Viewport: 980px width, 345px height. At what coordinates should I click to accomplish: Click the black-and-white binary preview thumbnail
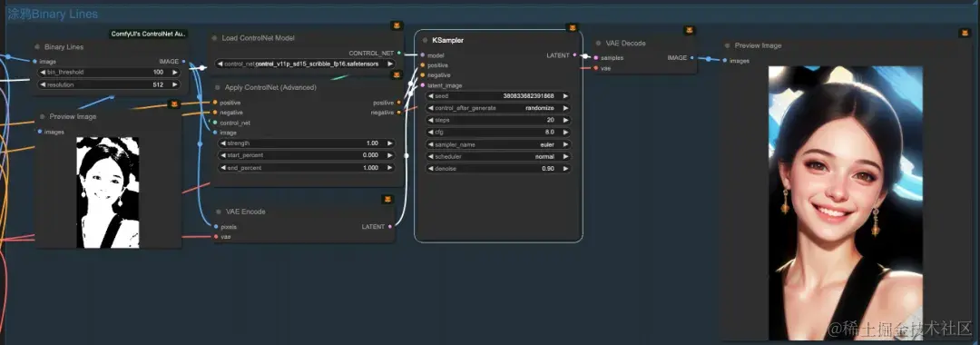(107, 192)
